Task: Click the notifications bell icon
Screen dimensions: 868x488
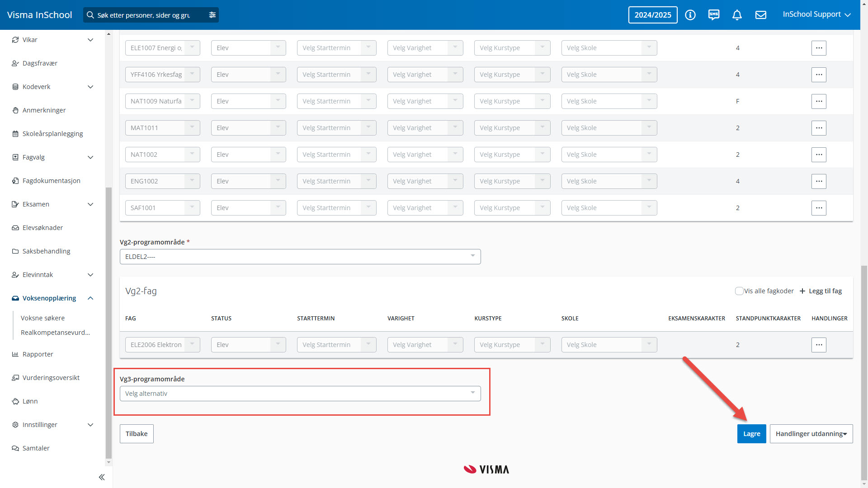Action: coord(737,15)
